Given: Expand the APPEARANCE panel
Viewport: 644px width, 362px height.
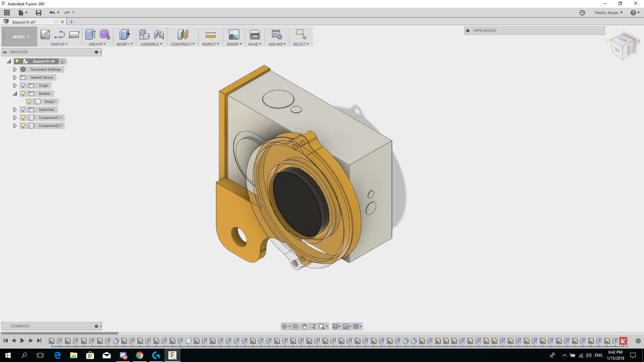Looking at the screenshot, I should pyautogui.click(x=468, y=31).
